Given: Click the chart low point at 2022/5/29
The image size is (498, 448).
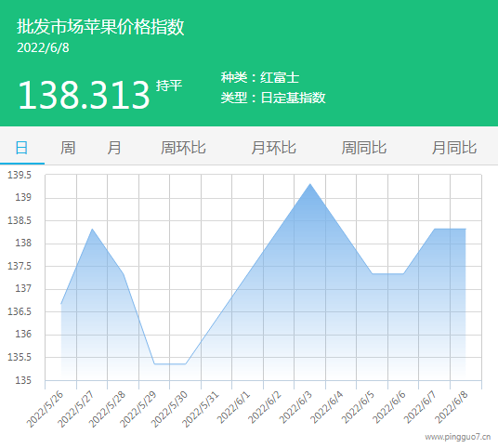Looking at the screenshot, I should point(154,363).
